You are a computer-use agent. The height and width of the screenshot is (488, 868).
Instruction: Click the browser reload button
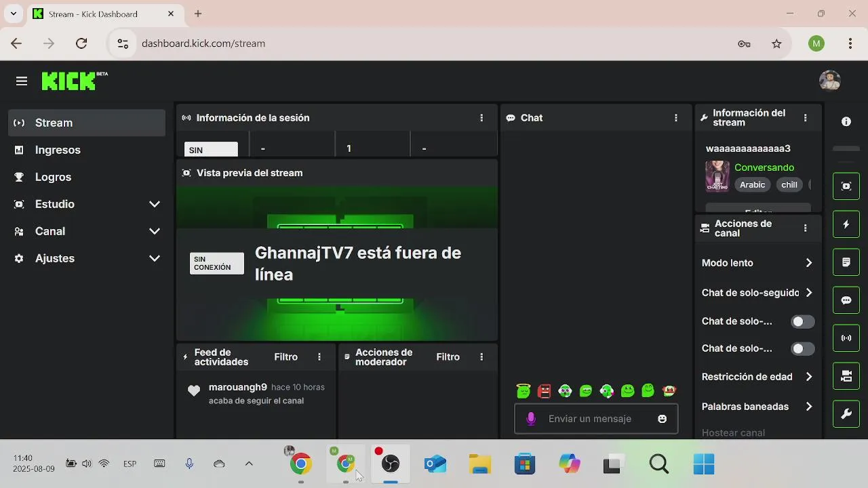pyautogui.click(x=81, y=43)
